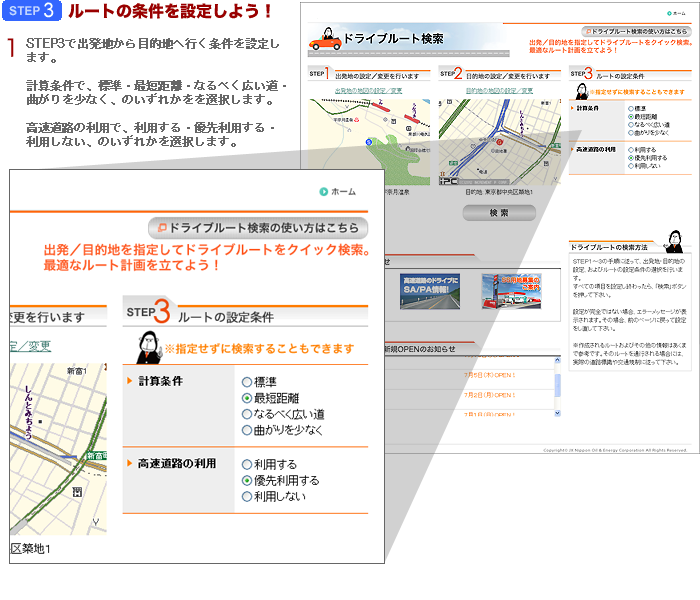The image size is (700, 600).
Task: Select 標準 radio on the small page screenshot
Action: pos(631,108)
